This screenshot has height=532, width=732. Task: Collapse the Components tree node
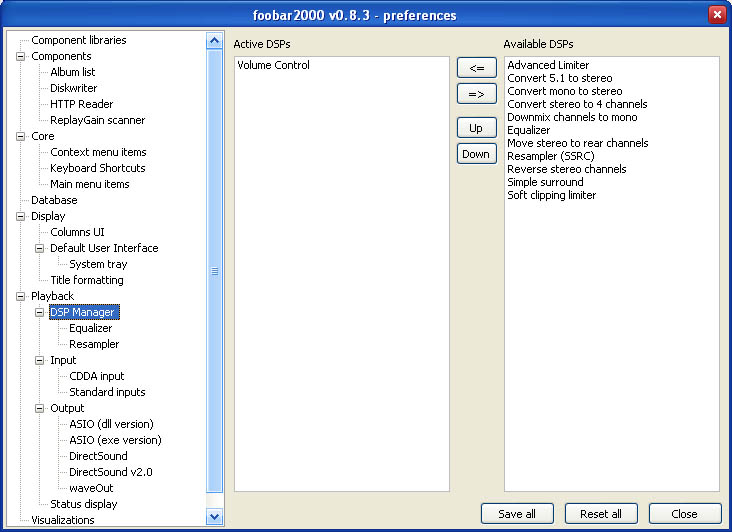coord(21,56)
